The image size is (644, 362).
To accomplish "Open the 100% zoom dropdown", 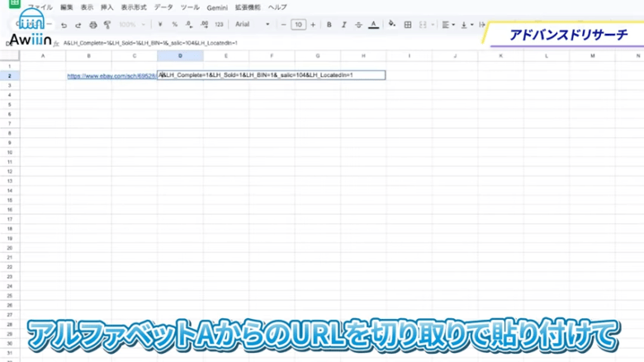I will point(131,25).
